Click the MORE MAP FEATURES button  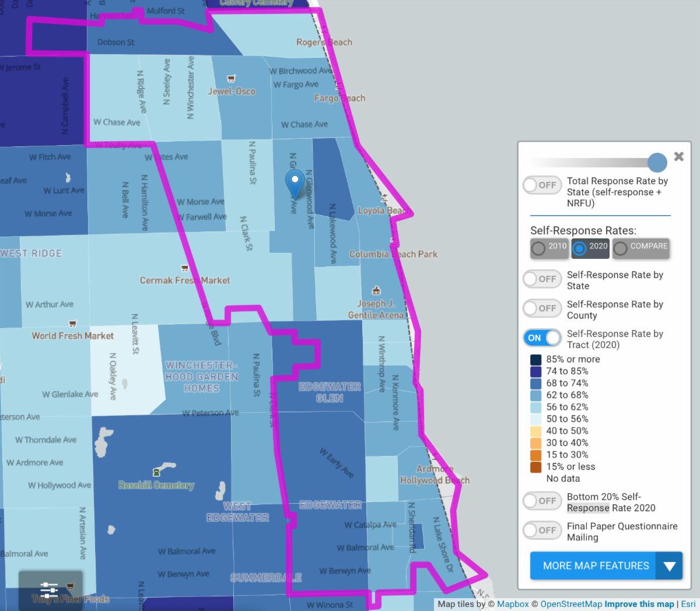coord(595,566)
